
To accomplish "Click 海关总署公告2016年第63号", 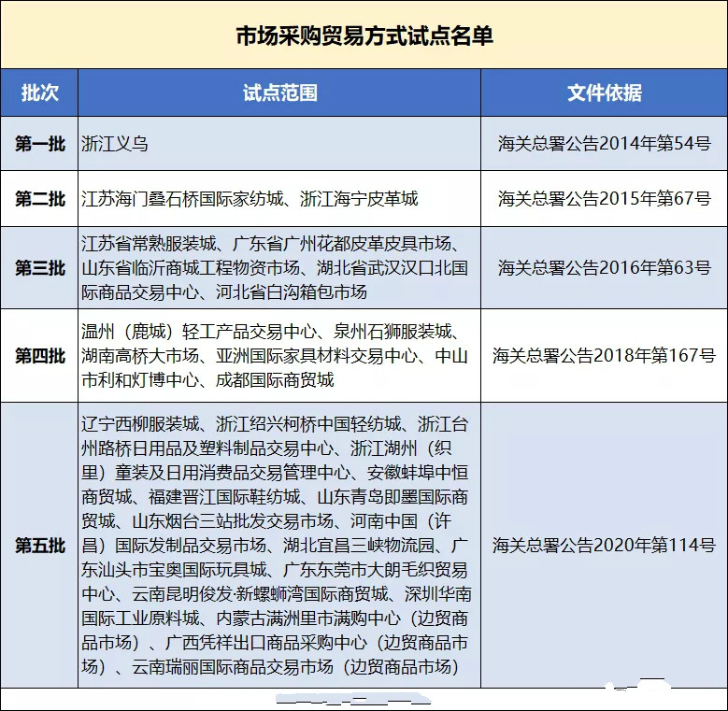I will pos(604,268).
